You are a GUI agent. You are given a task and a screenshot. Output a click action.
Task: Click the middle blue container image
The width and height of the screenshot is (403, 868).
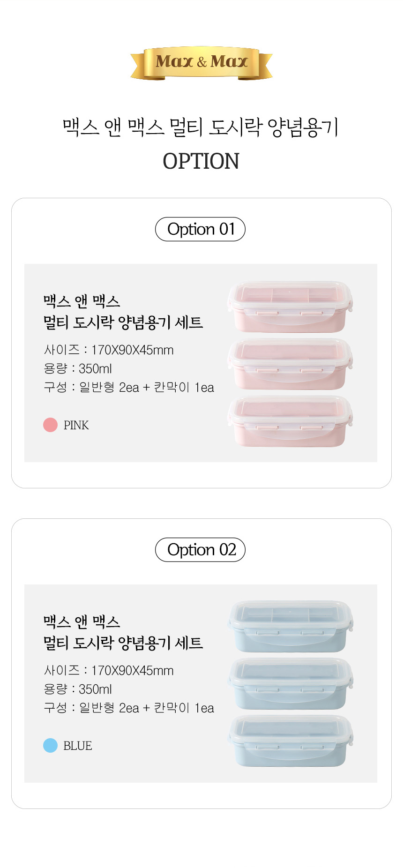(x=290, y=684)
